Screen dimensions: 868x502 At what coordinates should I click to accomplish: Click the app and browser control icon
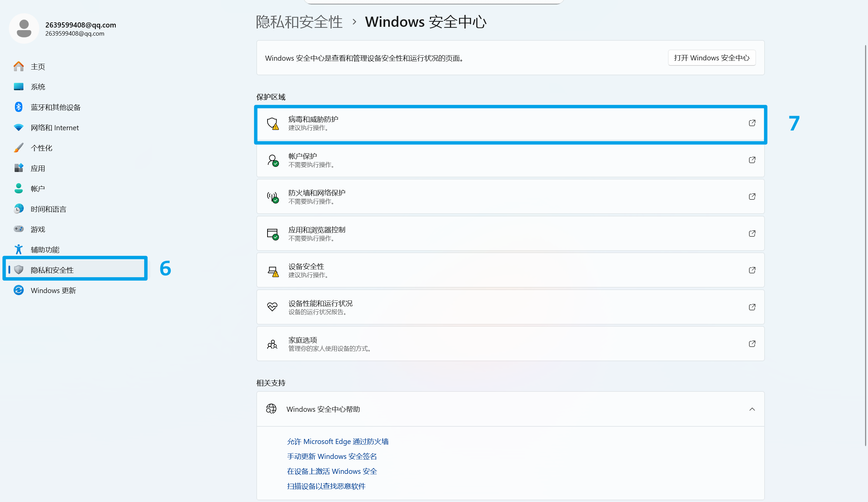[273, 234]
